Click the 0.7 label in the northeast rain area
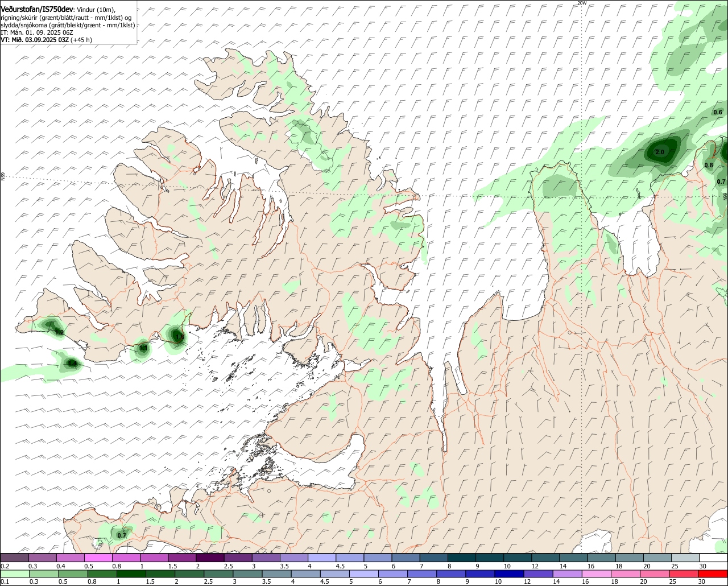Viewport: 728px width, 586px height. 721,181
